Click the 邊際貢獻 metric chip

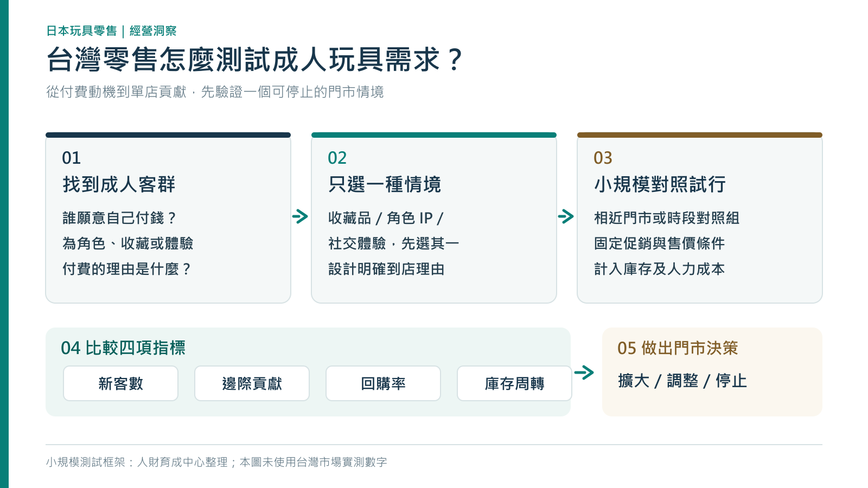[252, 383]
